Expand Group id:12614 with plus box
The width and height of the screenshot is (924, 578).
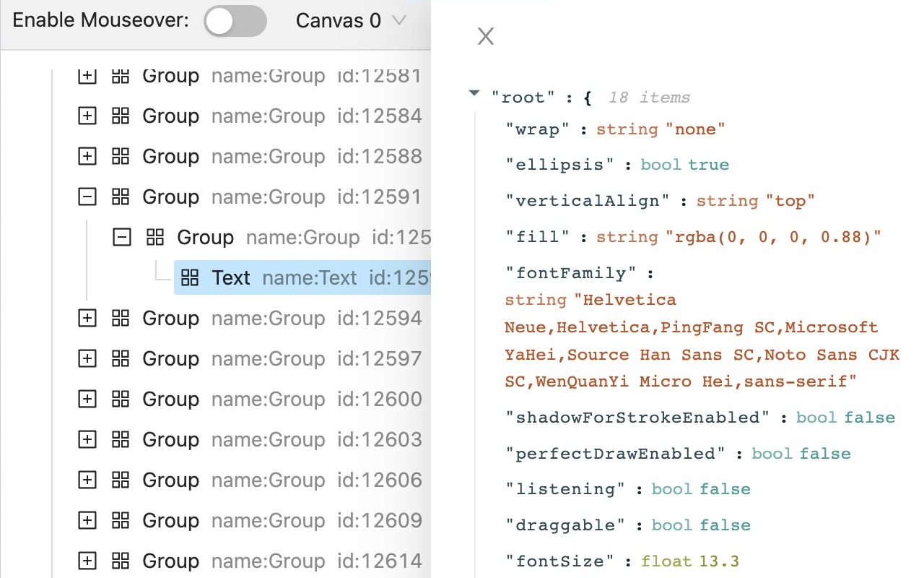pyautogui.click(x=87, y=561)
